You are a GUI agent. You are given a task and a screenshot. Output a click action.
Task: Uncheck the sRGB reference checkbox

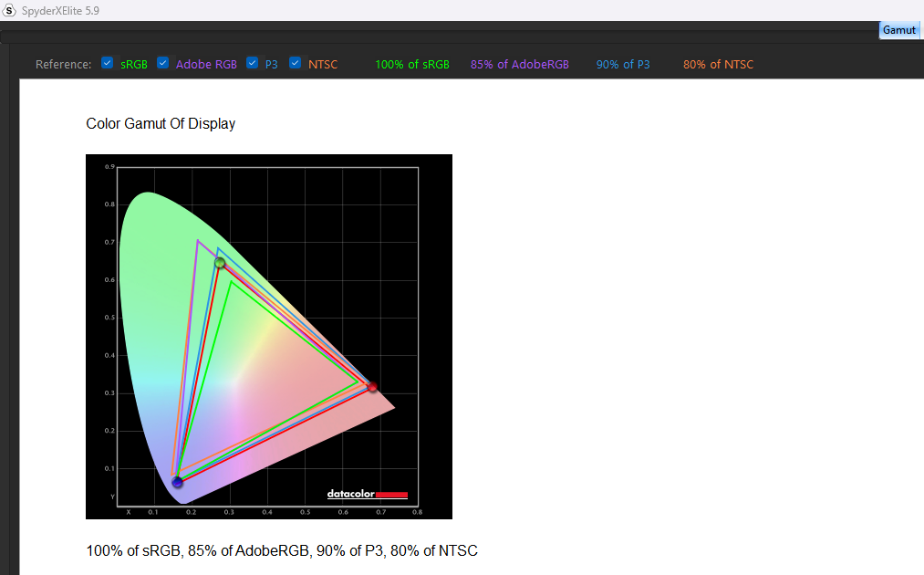(108, 64)
